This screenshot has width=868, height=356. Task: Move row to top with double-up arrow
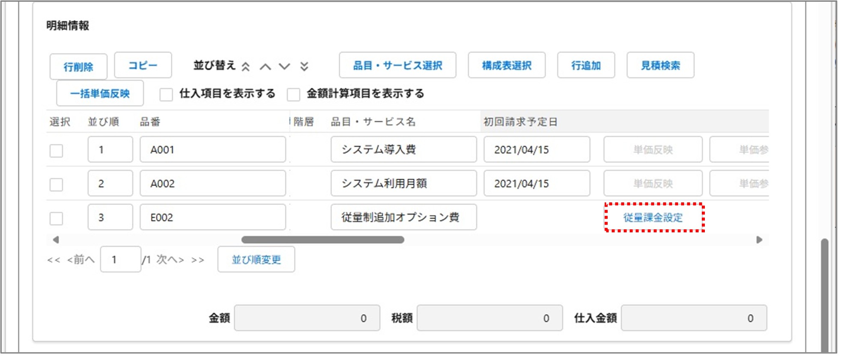[245, 66]
